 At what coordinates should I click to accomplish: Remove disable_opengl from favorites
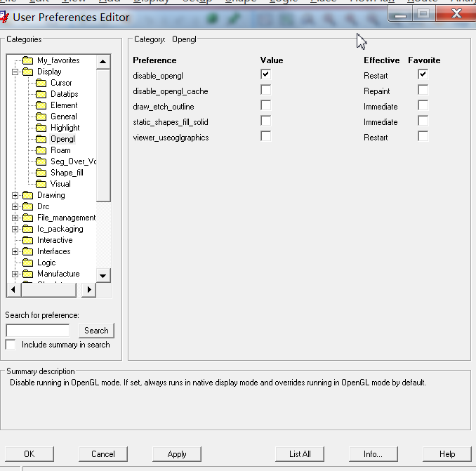(x=423, y=74)
